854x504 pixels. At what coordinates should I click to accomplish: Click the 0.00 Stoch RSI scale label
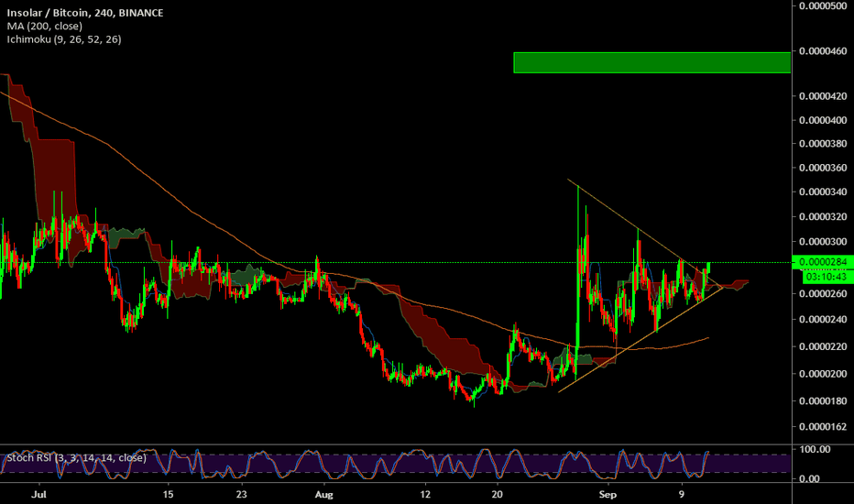(x=809, y=479)
